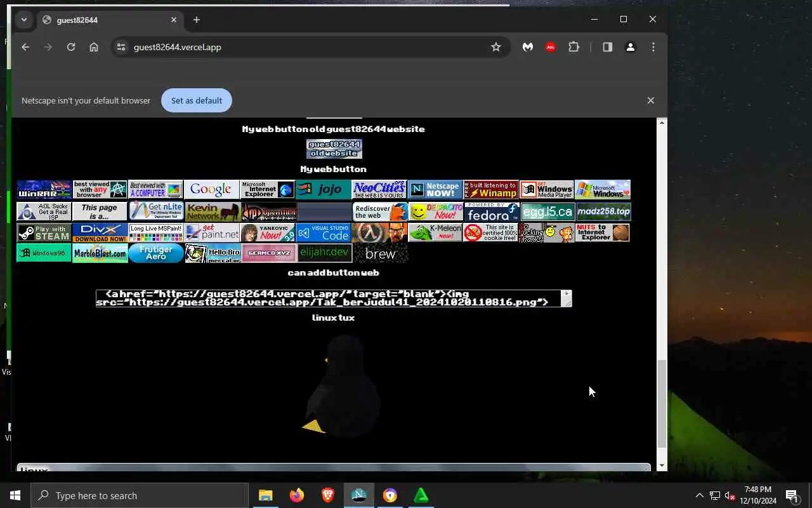The image size is (812, 508).
Task: Click the 'certified 100% cookie free' badge
Action: click(x=490, y=233)
